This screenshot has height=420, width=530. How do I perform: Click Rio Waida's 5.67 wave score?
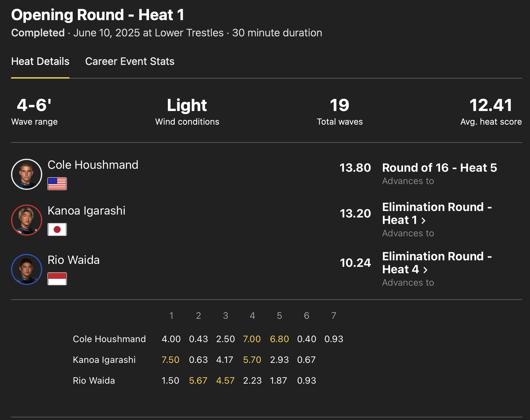[198, 381]
